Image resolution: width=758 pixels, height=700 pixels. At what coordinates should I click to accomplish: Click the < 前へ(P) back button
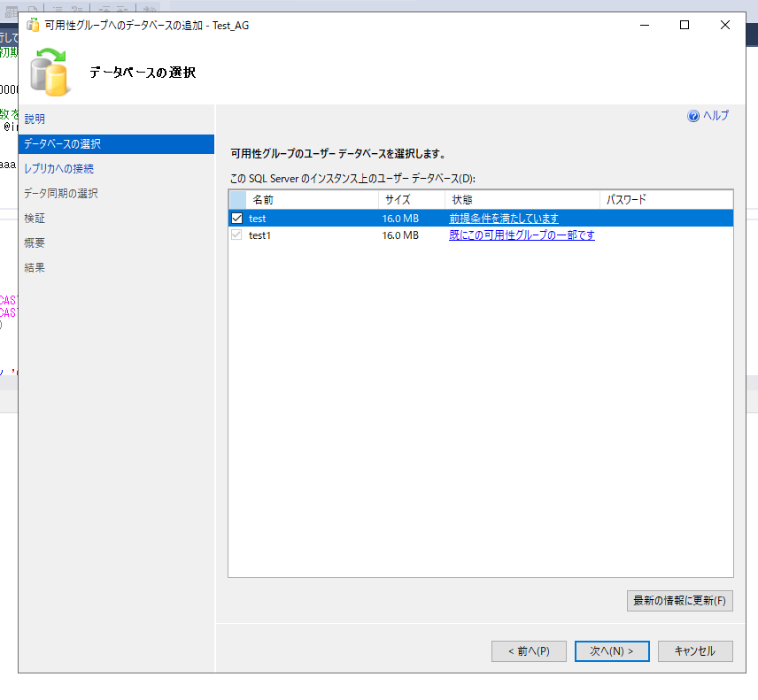[x=529, y=651]
